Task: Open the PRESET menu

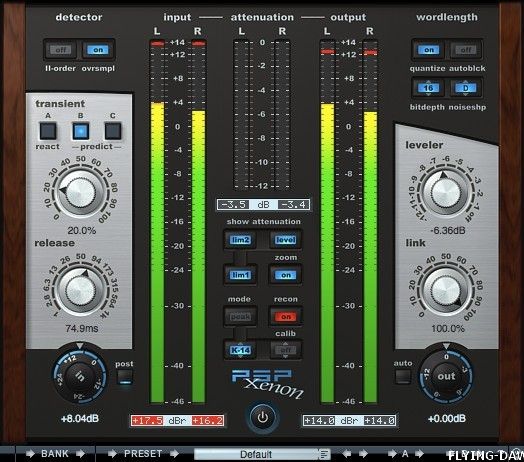Action: [x=143, y=454]
